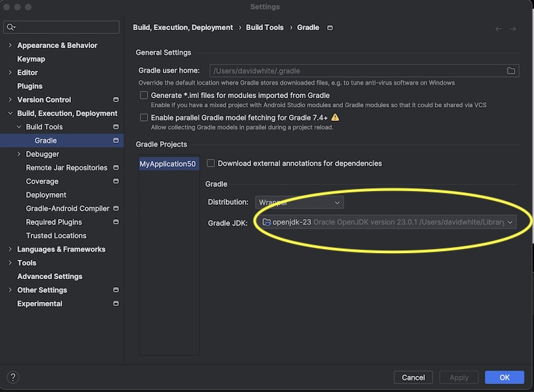The image size is (534, 392).
Task: Select MyApplication50 in Gradle Projects list
Action: (x=169, y=164)
